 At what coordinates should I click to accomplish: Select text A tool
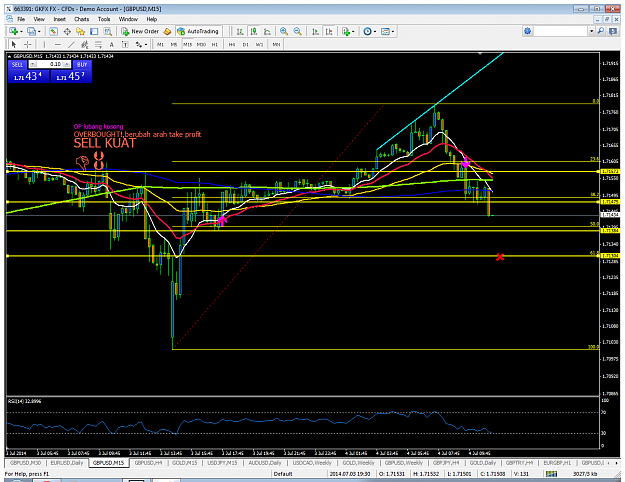pyautogui.click(x=112, y=45)
